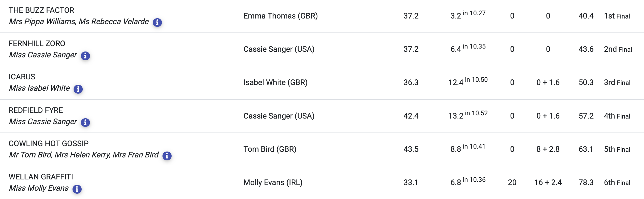Screen dimensions: 644x199
Task: Click COWLING HOT GOSSIP horse name
Action: (x=49, y=143)
